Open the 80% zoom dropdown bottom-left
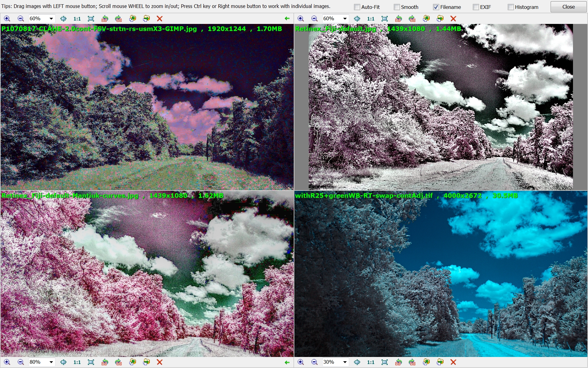This screenshot has width=588, height=368. point(51,362)
